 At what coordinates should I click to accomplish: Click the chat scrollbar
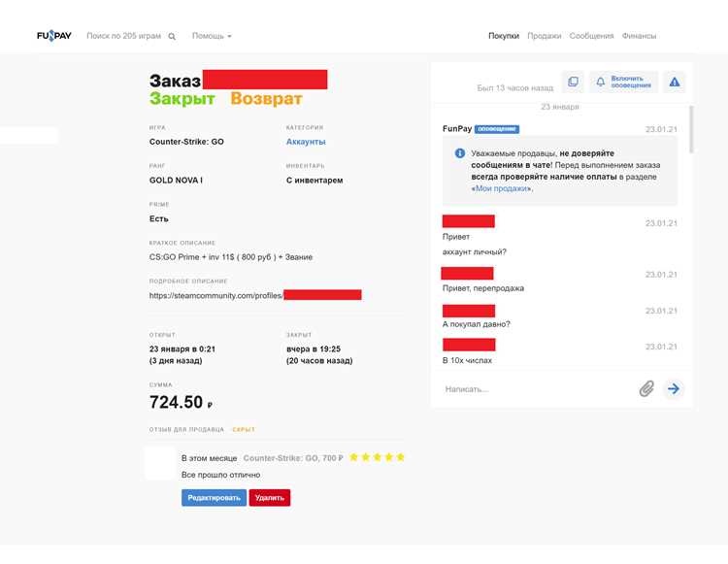coord(691,129)
